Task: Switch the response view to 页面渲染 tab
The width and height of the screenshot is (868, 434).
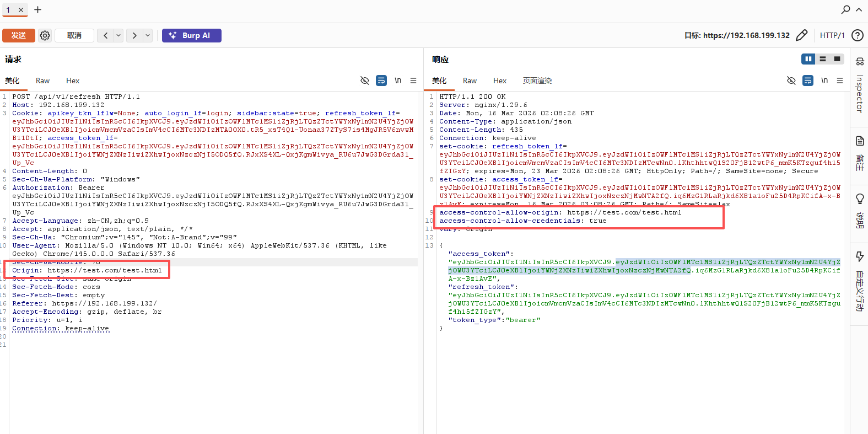Action: tap(537, 81)
